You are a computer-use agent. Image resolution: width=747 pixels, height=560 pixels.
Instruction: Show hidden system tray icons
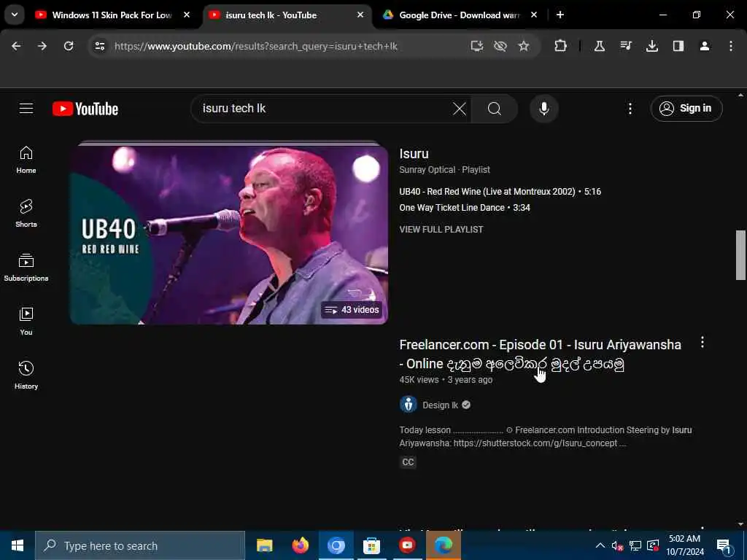(x=600, y=545)
